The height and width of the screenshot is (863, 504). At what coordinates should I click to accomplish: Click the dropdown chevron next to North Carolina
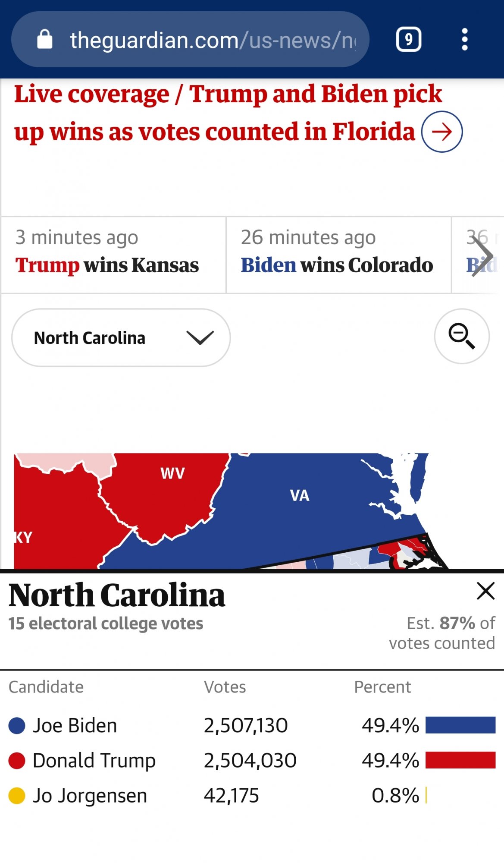click(x=200, y=338)
